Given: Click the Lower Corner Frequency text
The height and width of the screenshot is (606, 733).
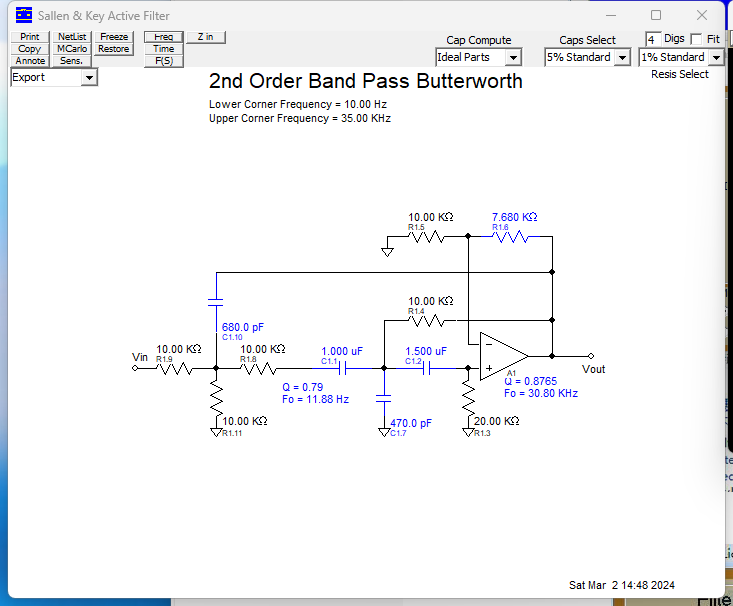Looking at the screenshot, I should pos(298,104).
